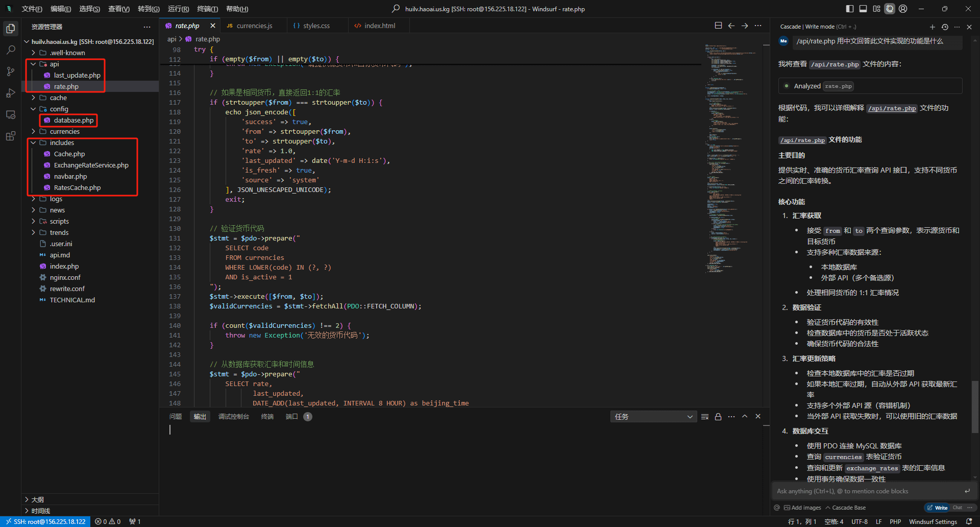Toggle output scroll lock icon
Viewport: 980px width, 527px height.
coord(718,417)
